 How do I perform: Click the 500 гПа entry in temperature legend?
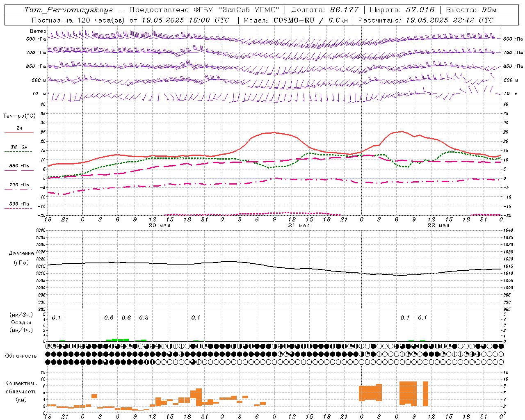tap(19, 204)
